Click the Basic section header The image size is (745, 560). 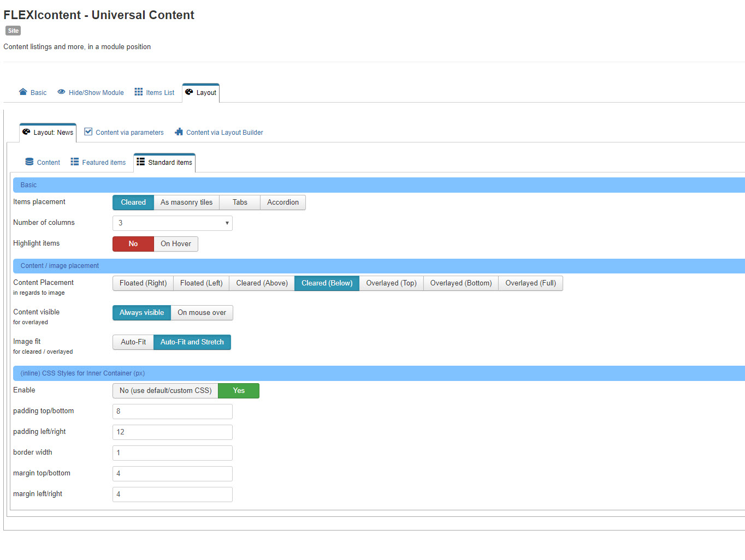point(379,185)
